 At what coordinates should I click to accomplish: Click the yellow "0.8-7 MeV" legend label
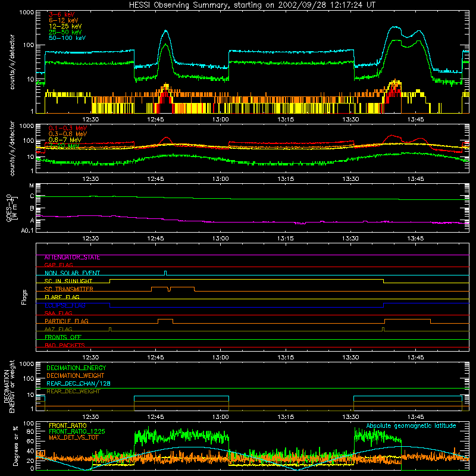[65, 140]
